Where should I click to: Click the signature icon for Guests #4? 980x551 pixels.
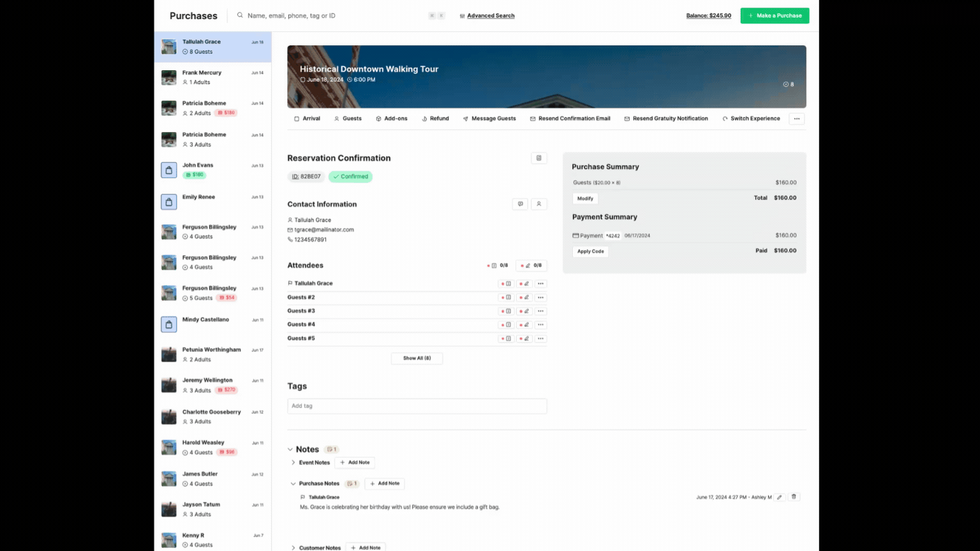click(524, 325)
